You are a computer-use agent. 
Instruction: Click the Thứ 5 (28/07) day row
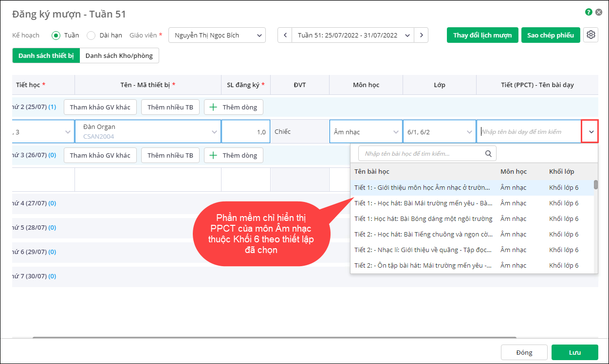coord(305,228)
